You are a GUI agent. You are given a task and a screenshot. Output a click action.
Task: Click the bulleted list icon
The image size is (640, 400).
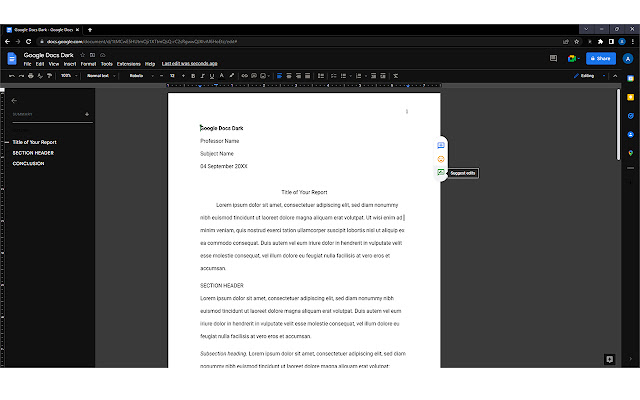343,76
